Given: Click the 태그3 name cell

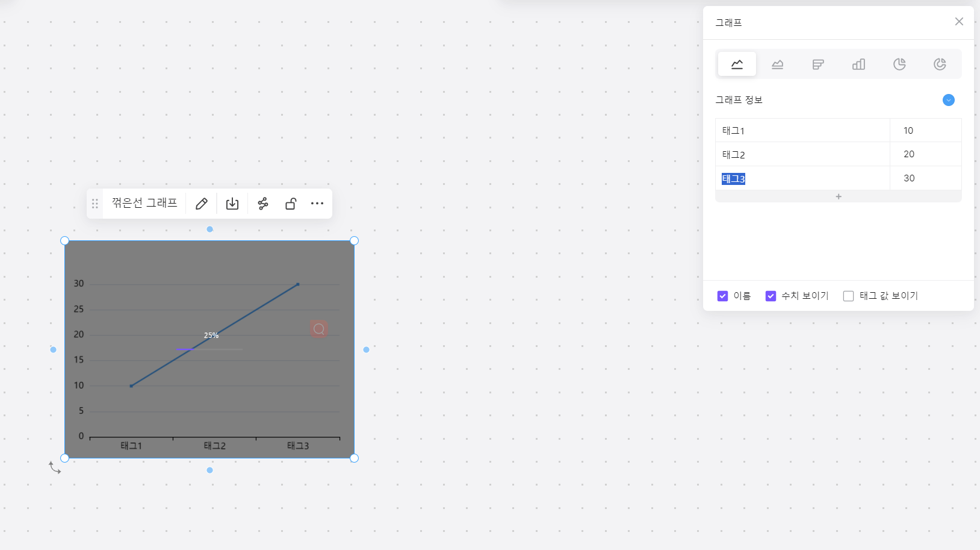Looking at the screenshot, I should tap(802, 178).
